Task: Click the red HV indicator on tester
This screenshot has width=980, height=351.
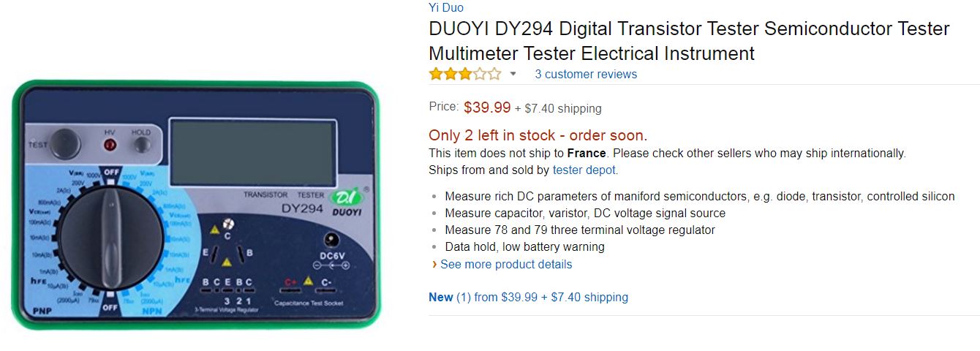Action: coord(110,145)
